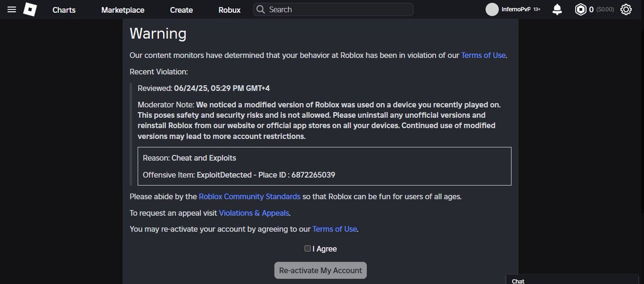
Task: Open the settings gear icon
Action: click(626, 10)
